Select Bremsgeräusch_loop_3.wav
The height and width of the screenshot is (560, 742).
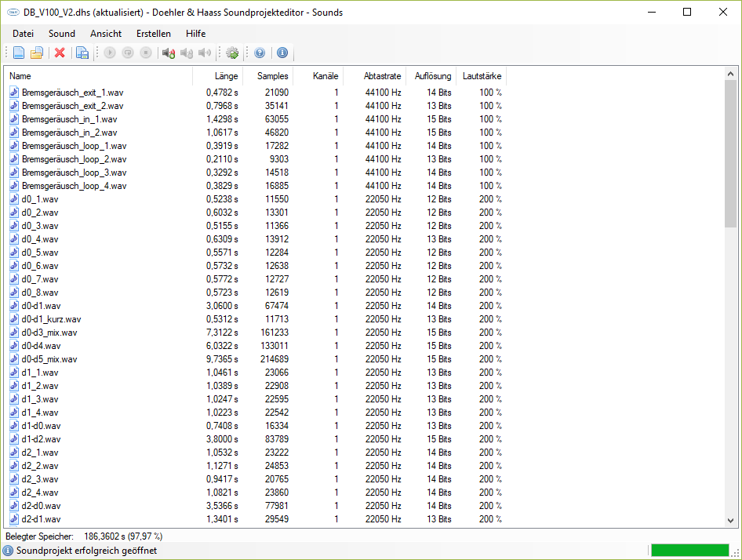pos(74,173)
